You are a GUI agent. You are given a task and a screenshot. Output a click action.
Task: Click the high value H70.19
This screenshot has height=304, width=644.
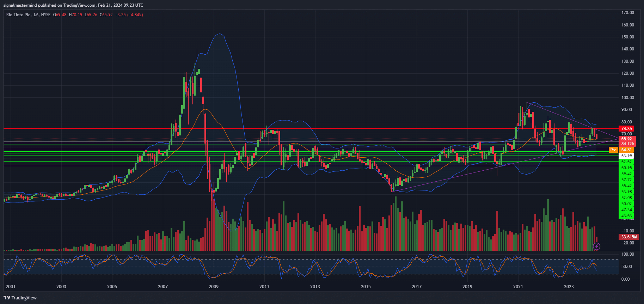coord(75,15)
